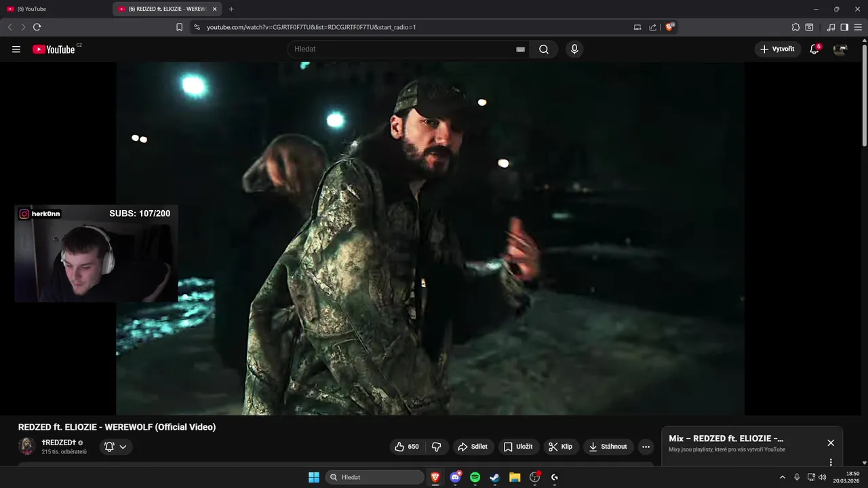The image size is (868, 488).
Task: Open more actions three-dot menu below the video
Action: (x=646, y=447)
